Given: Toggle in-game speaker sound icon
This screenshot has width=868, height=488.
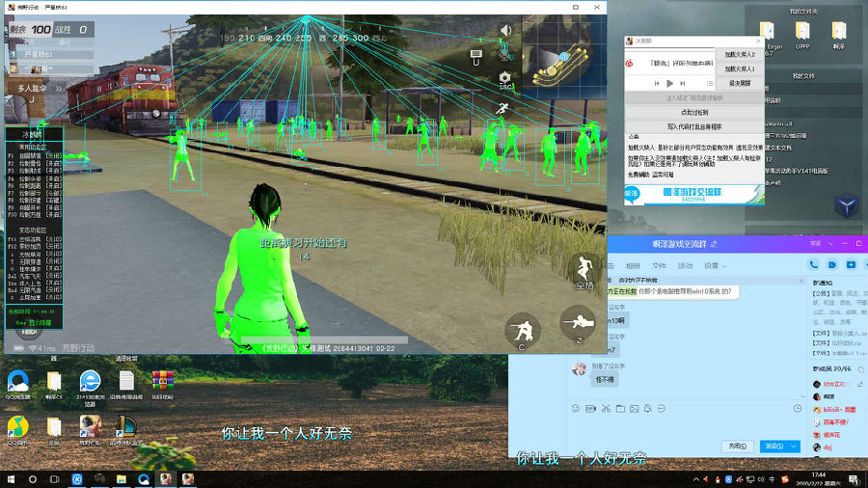Looking at the screenshot, I should point(504,31).
